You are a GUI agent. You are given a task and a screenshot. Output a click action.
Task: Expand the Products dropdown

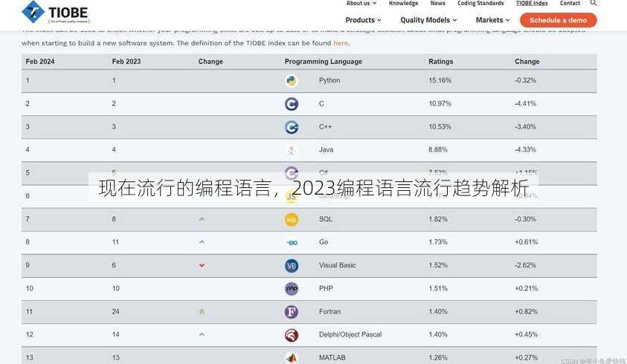363,20
